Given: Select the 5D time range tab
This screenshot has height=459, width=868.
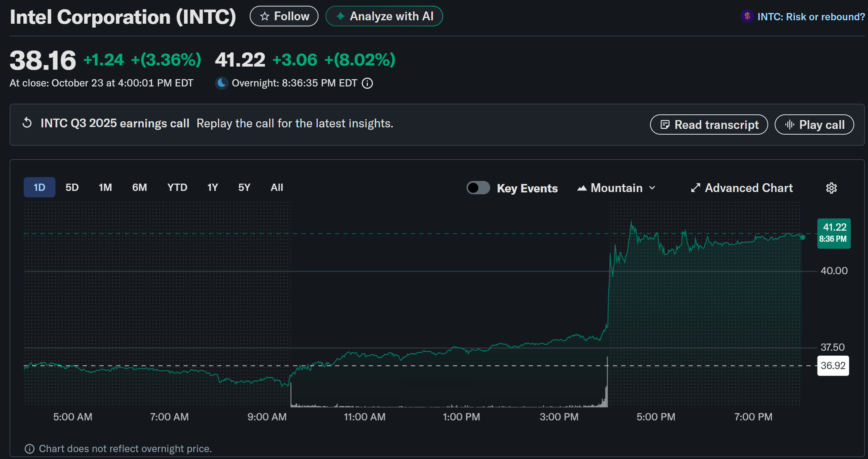Looking at the screenshot, I should (x=72, y=187).
